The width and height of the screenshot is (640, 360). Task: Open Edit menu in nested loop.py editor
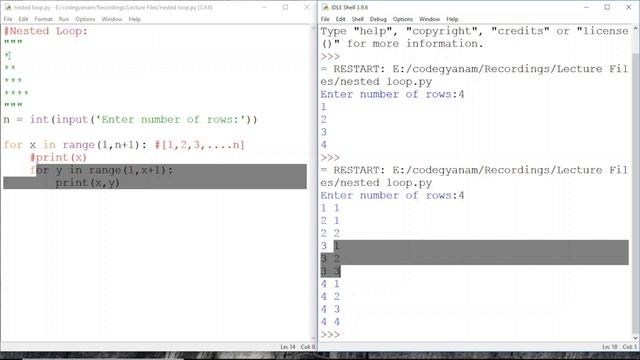point(23,19)
